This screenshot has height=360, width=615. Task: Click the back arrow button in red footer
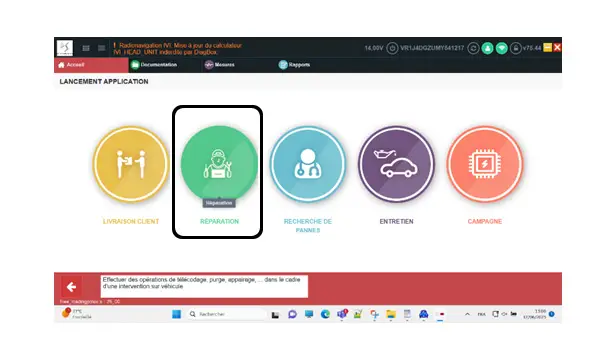[71, 287]
